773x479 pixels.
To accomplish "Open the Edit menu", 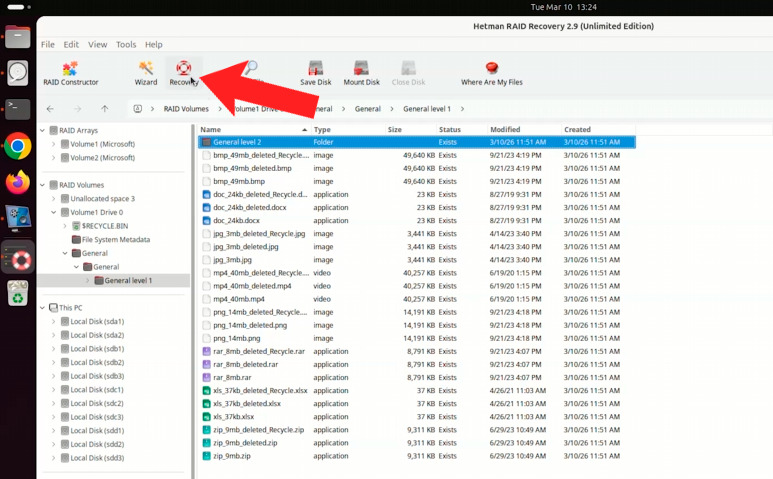I will (71, 44).
